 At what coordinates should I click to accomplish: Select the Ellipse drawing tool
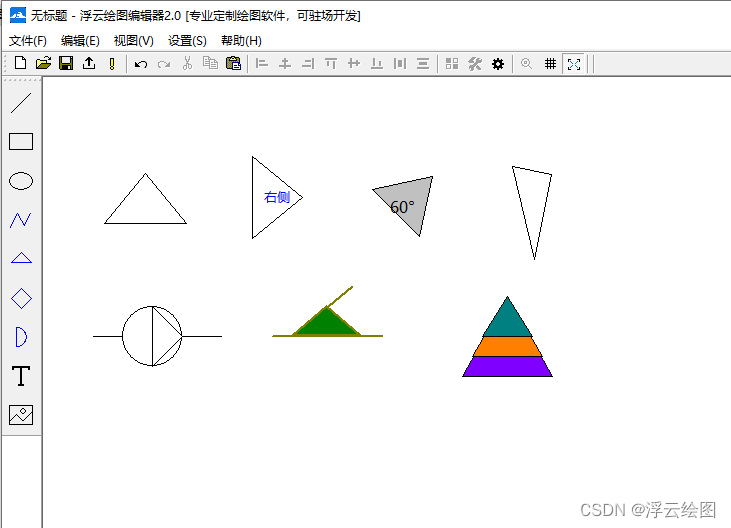[x=21, y=181]
